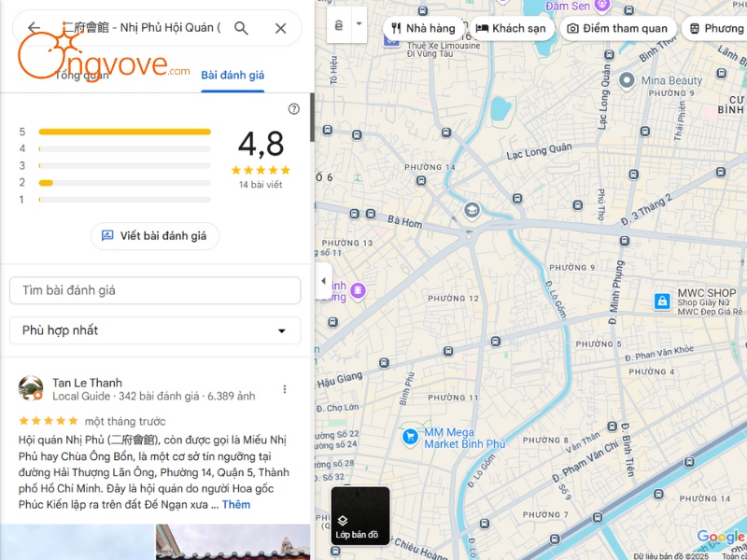Open transit mode dropdown arrow on map
This screenshot has width=747, height=560.
[359, 24]
